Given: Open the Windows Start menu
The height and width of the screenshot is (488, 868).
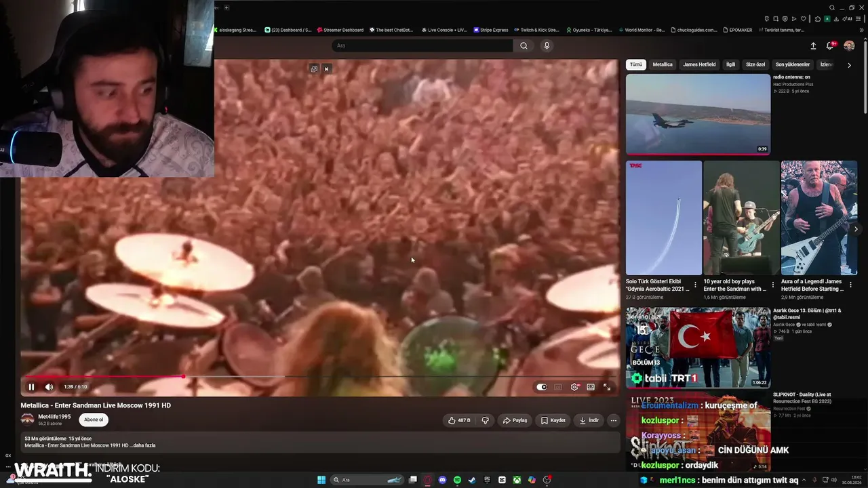Looking at the screenshot, I should click(321, 480).
